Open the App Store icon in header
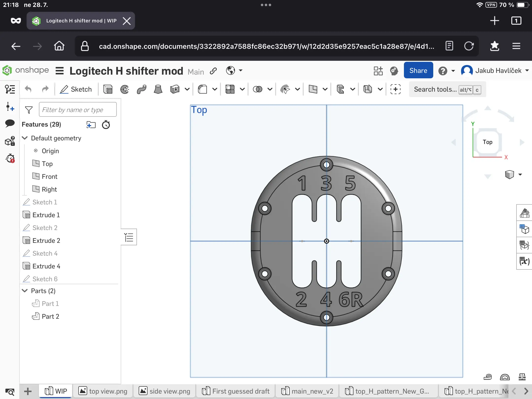 (x=378, y=71)
